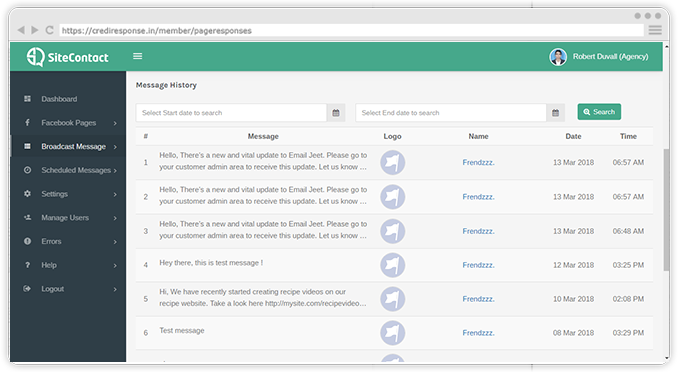
Task: Click the SiteContact logo
Action: click(67, 57)
